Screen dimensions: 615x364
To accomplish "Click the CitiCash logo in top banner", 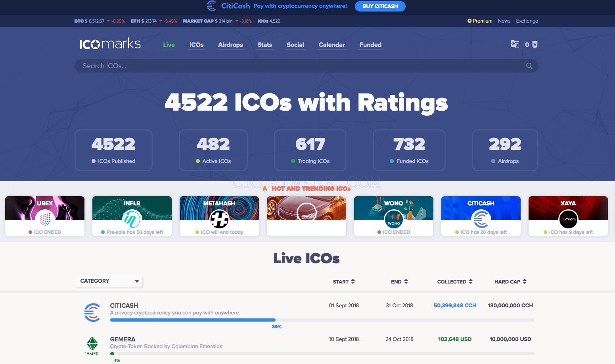I will pos(228,6).
